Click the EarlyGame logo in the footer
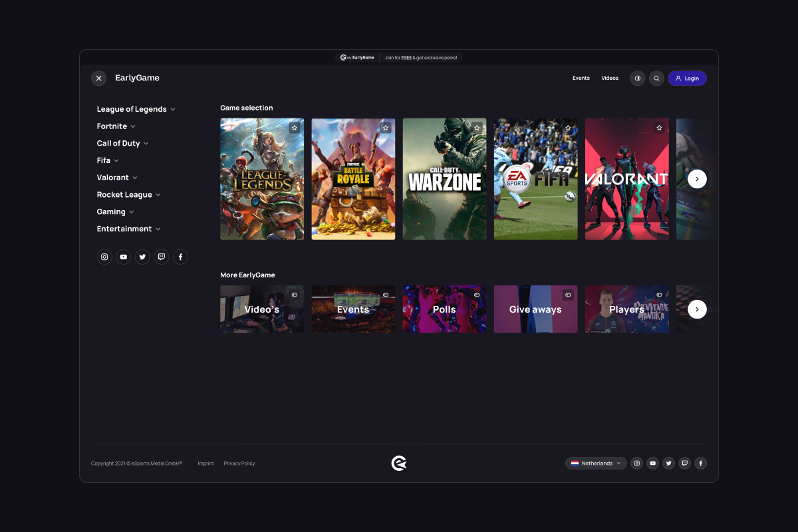798x532 pixels. pyautogui.click(x=399, y=464)
